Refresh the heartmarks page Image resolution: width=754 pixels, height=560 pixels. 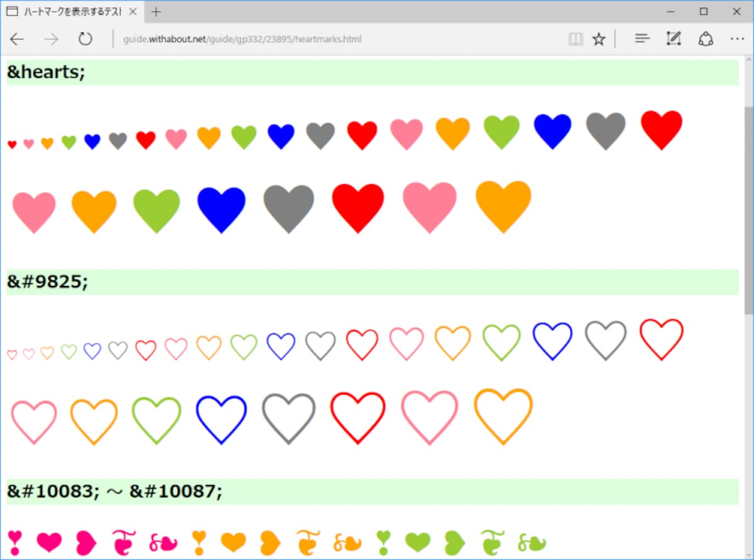point(85,40)
